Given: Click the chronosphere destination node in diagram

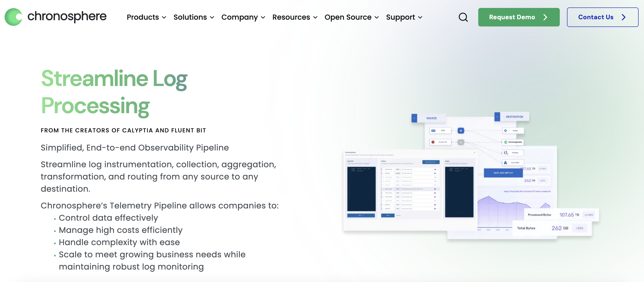Looking at the screenshot, I should (513, 142).
